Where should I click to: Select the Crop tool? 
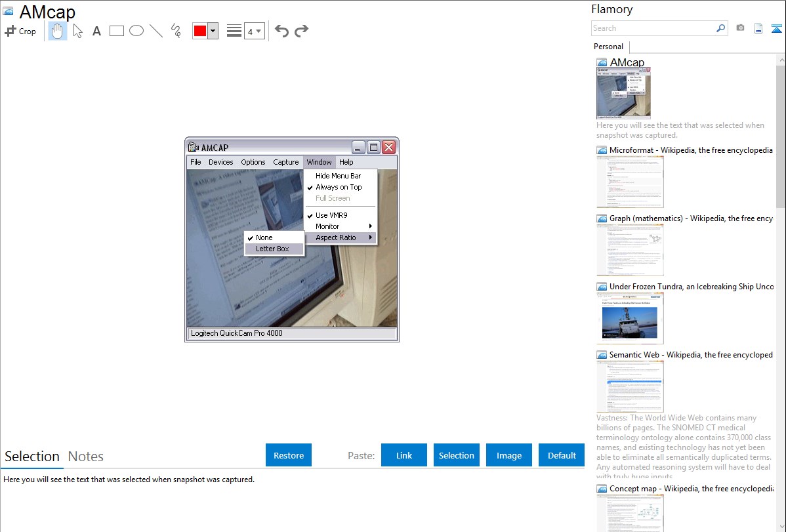[20, 31]
